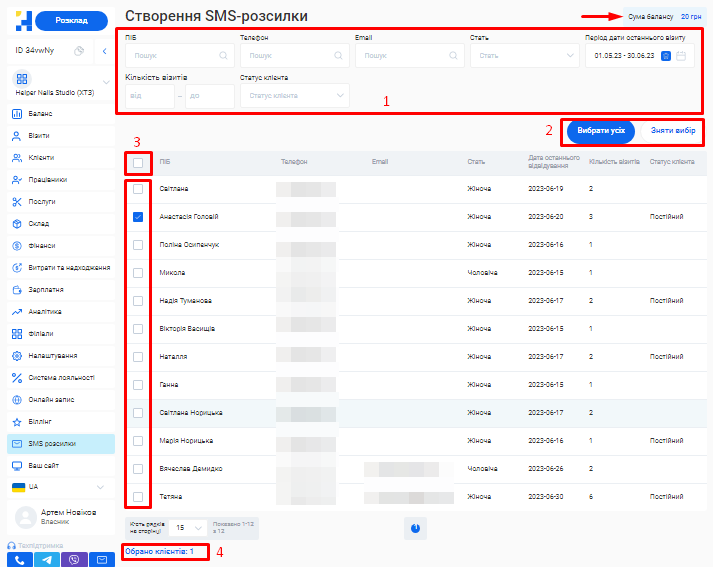Go to Аналітика in the sidebar
This screenshot has width=713, height=567.
45,312
